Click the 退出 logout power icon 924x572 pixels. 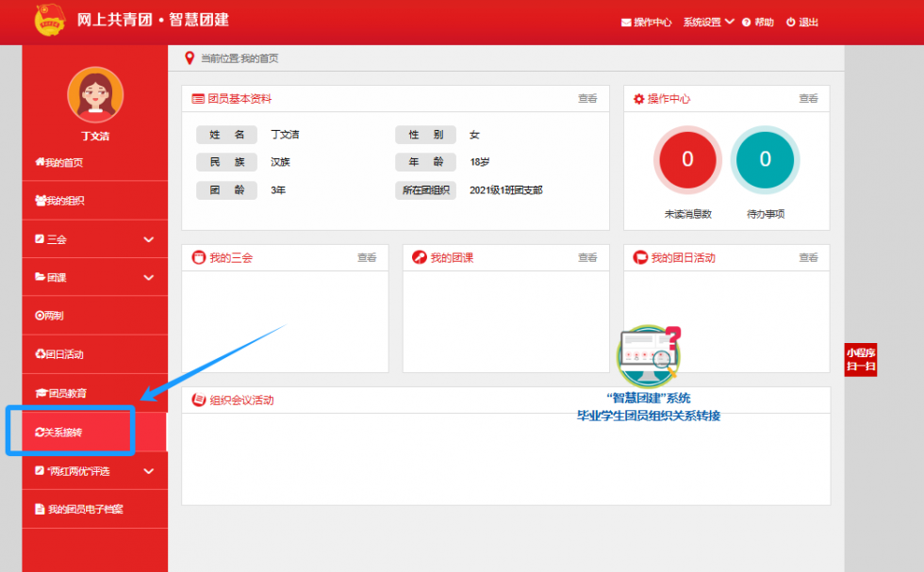[x=790, y=23]
